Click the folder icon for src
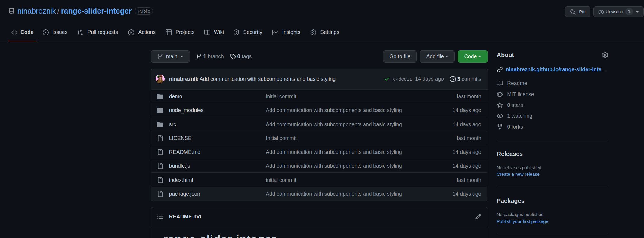Screen dimensions: 644x238 (160, 124)
